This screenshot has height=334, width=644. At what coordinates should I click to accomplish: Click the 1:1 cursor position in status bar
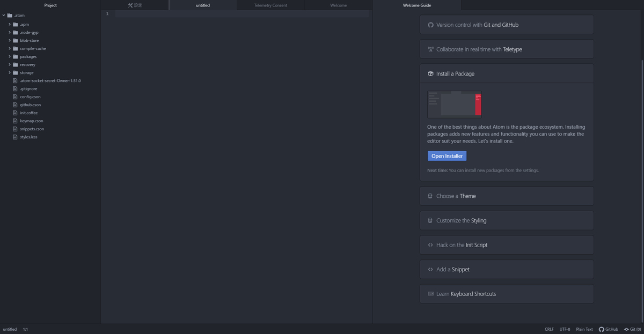click(x=25, y=329)
